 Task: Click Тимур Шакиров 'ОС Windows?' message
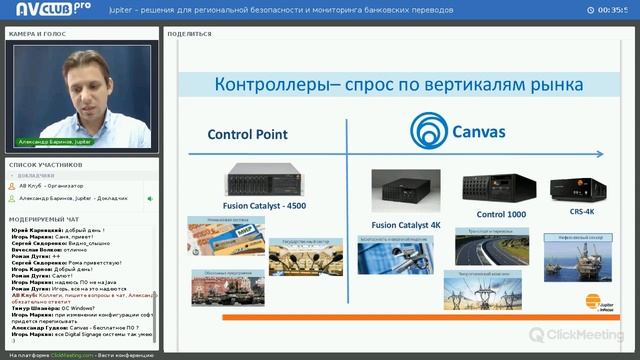coord(53,309)
